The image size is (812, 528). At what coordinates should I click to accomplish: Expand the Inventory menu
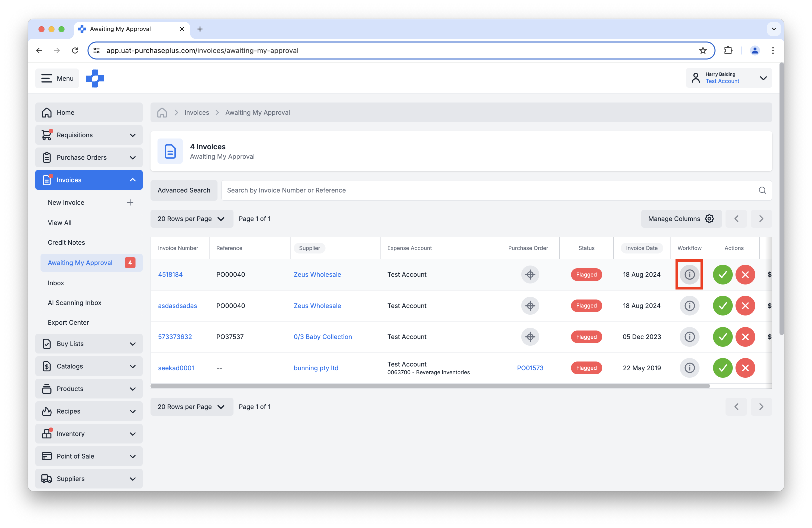click(89, 434)
